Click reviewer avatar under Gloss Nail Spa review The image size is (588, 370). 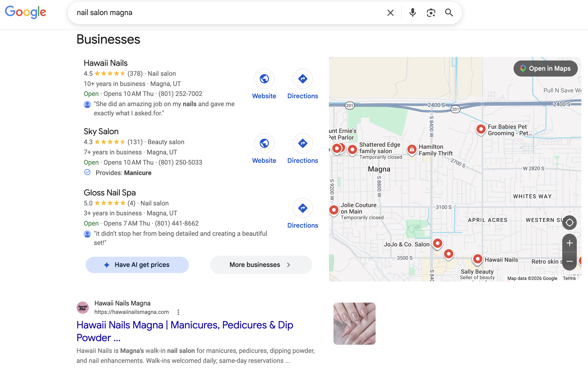(x=87, y=234)
